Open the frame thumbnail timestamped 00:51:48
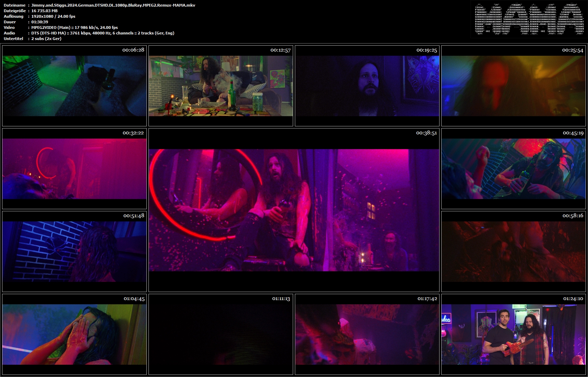Image resolution: width=588 pixels, height=377 pixels. tap(74, 251)
